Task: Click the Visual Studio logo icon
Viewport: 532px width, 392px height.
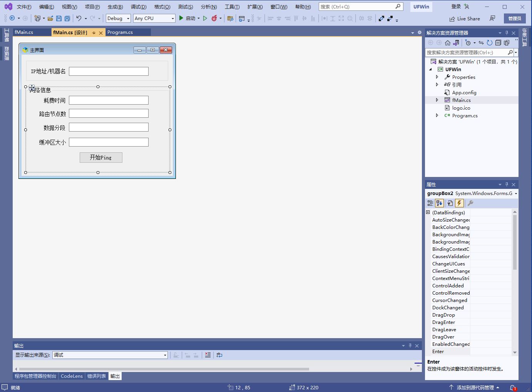Action: [x=8, y=7]
